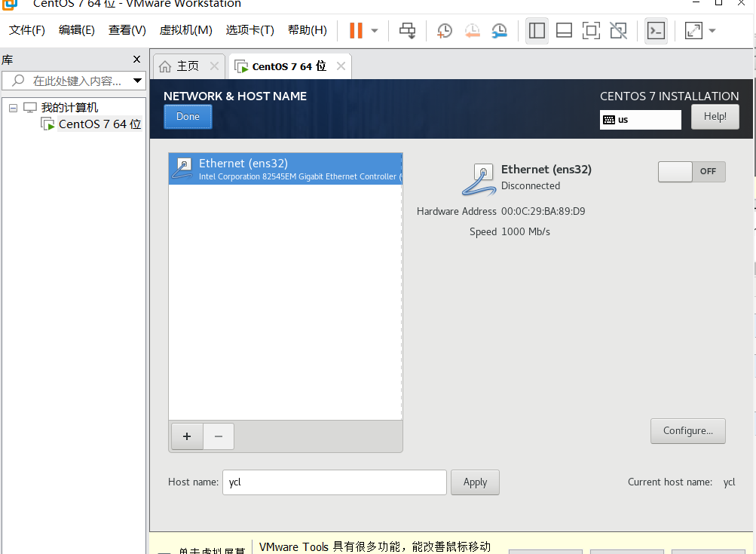
Task: Open the 帮助(H) menu
Action: pos(307,30)
